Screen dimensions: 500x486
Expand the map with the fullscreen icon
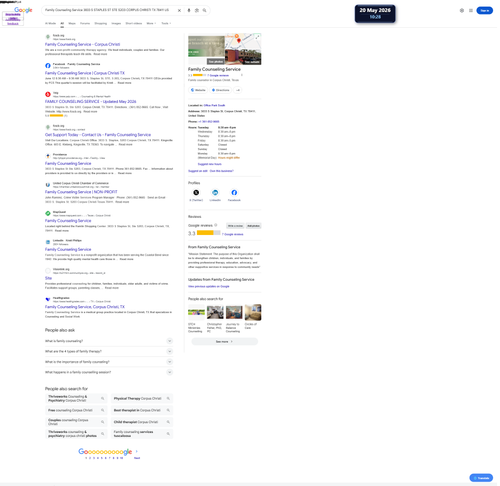(x=257, y=37)
